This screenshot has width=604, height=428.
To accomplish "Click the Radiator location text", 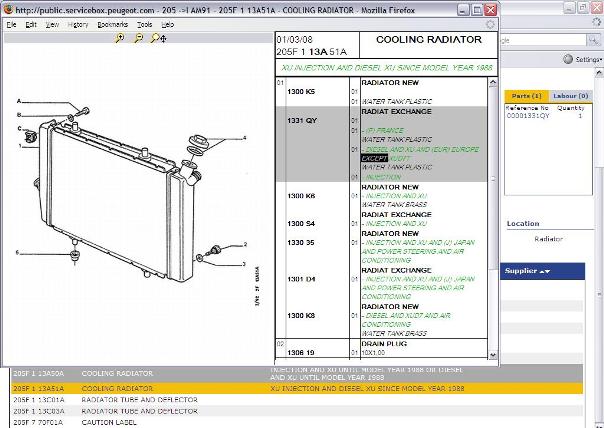I will pos(549,239).
